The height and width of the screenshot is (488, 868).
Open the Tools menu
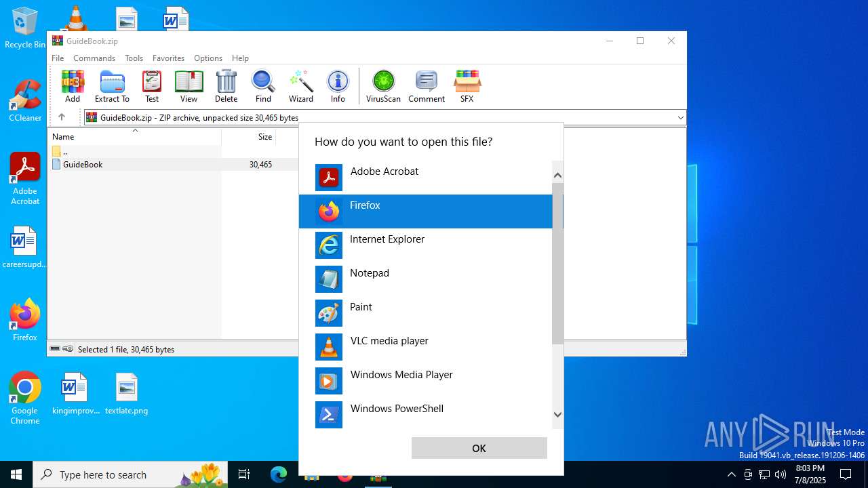pos(134,58)
